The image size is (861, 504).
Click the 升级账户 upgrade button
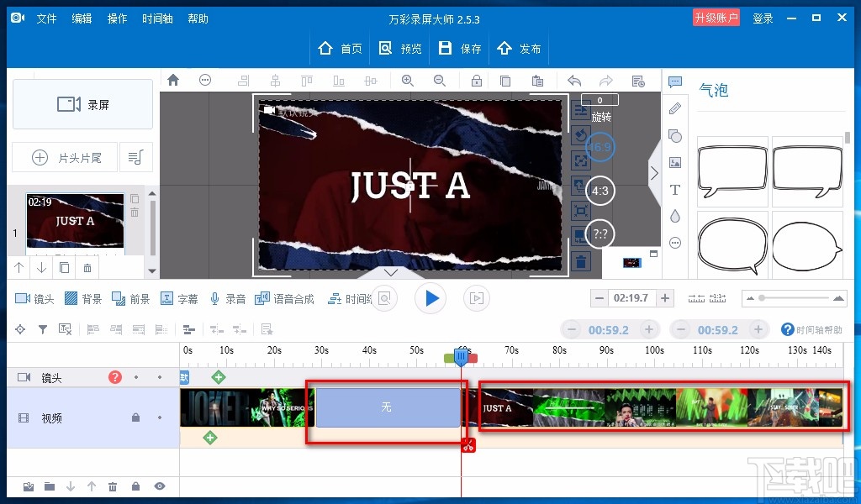click(716, 18)
